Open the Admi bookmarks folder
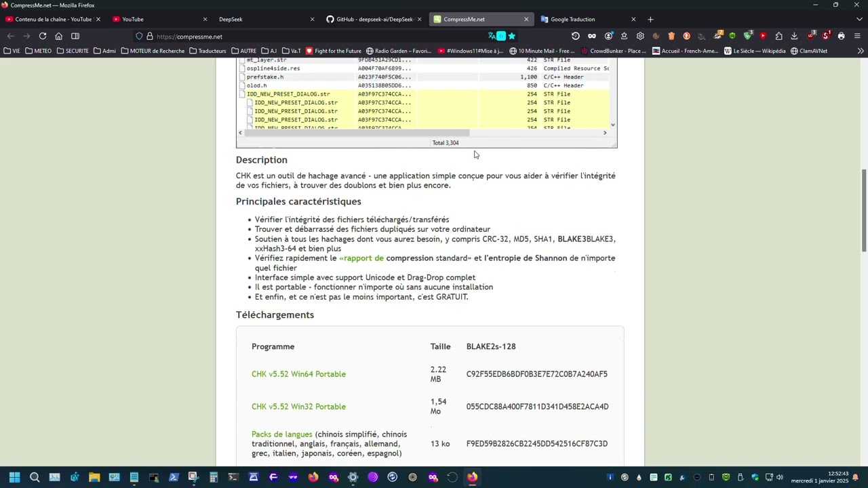This screenshot has width=868, height=488. pos(104,51)
